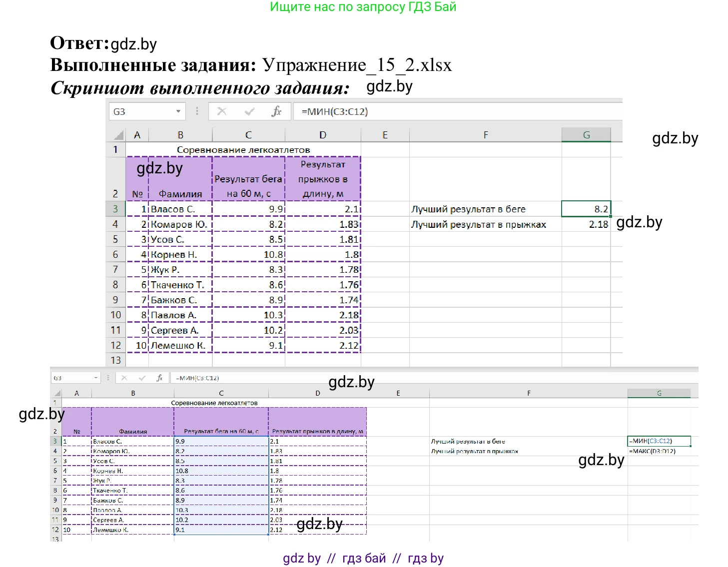Click the fx icon in the lower spreadsheet
The width and height of the screenshot is (728, 567).
coord(160,378)
